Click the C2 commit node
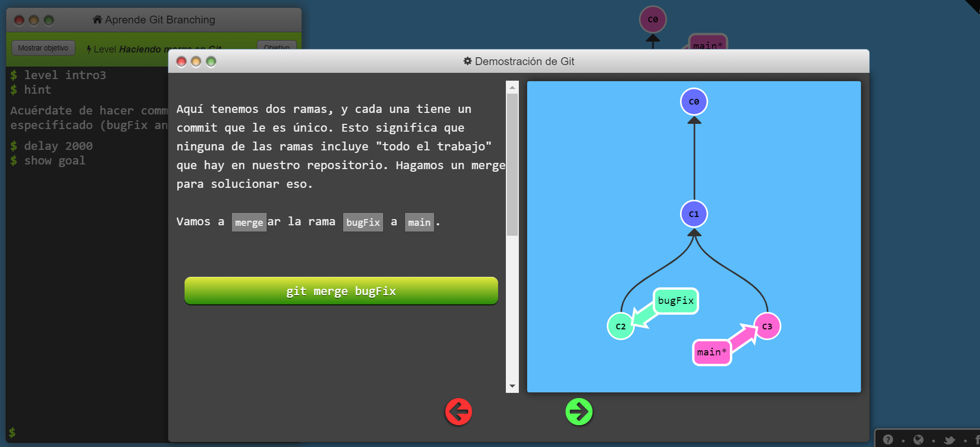Image resolution: width=980 pixels, height=447 pixels. click(x=621, y=326)
